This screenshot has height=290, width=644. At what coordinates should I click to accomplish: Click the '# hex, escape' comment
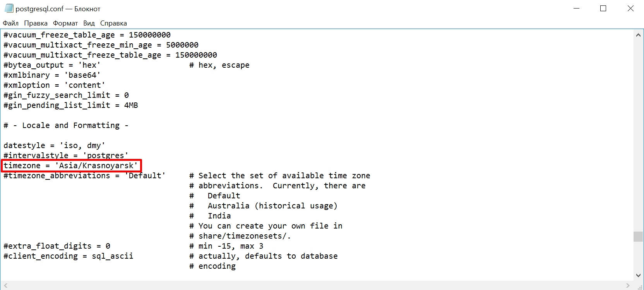pyautogui.click(x=219, y=65)
